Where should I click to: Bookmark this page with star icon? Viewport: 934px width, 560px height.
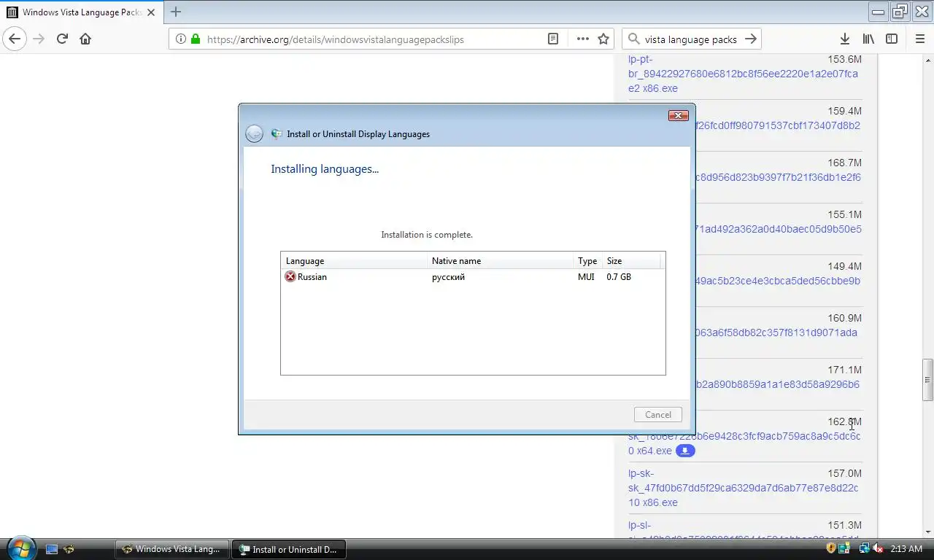click(x=603, y=39)
